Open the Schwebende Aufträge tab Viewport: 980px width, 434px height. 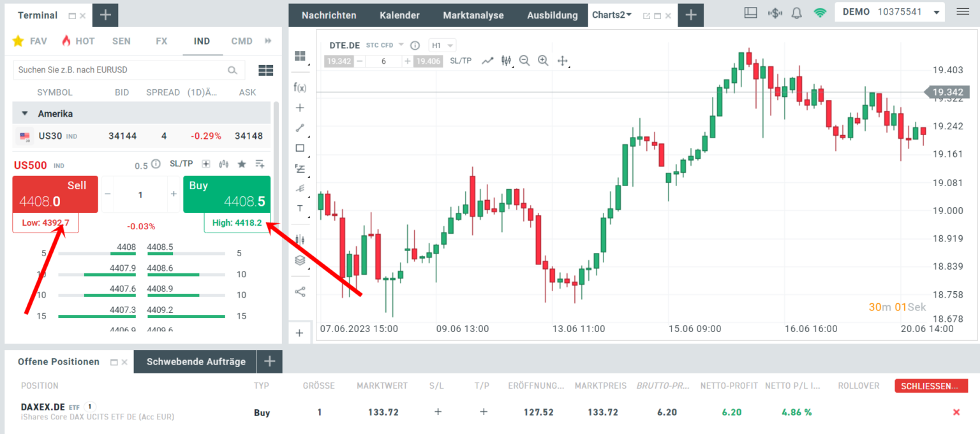point(195,361)
